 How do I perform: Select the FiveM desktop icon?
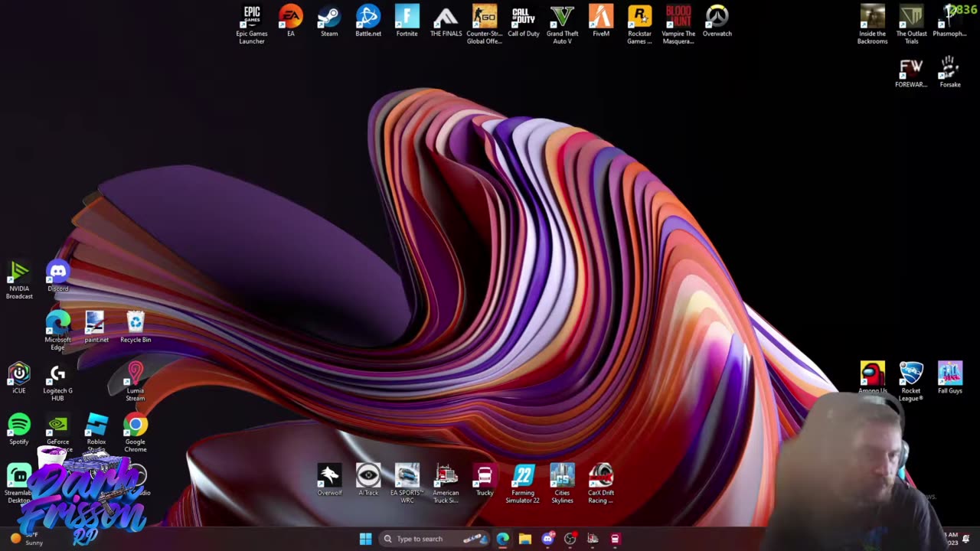601,21
